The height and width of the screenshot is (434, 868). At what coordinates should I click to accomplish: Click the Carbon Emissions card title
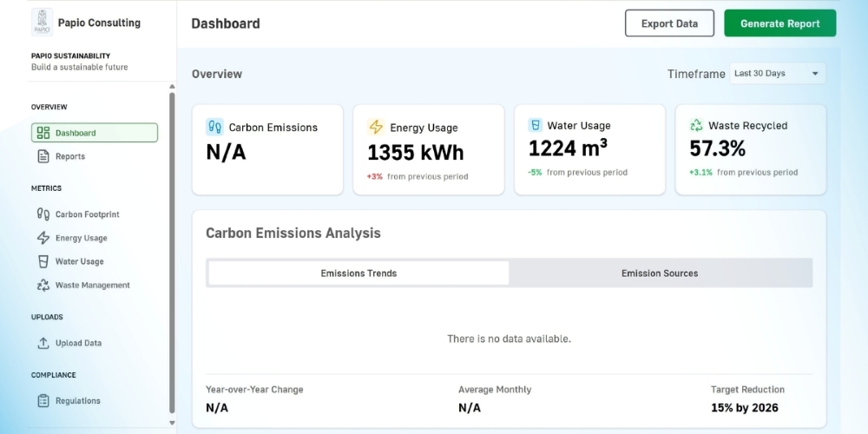pyautogui.click(x=273, y=128)
